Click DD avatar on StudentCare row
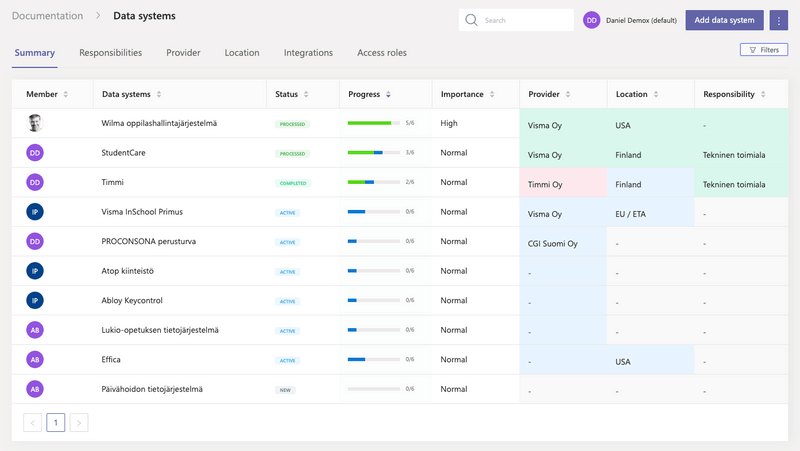This screenshot has height=451, width=800. [x=35, y=153]
